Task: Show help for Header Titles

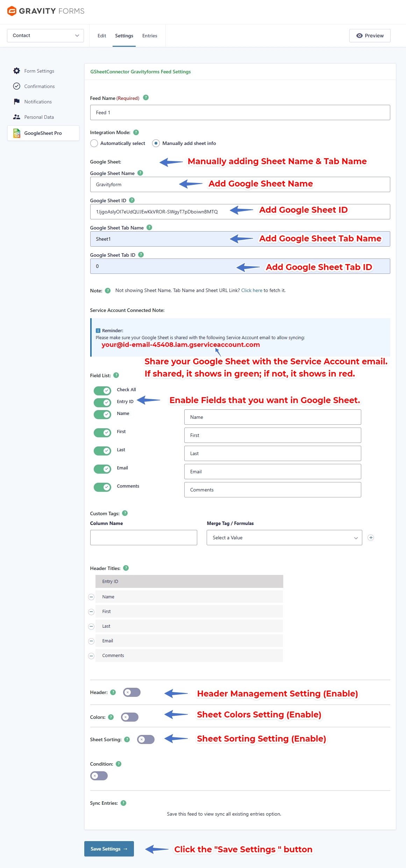Action: (x=126, y=568)
